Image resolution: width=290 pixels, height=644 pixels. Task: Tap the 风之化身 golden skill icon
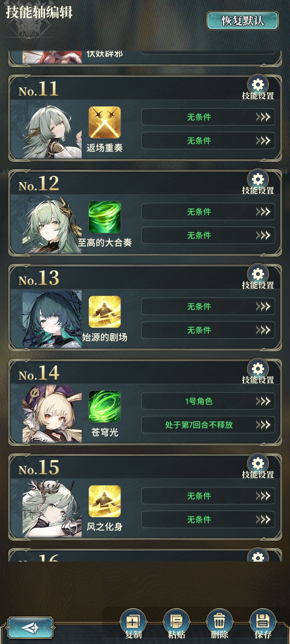pyautogui.click(x=105, y=502)
